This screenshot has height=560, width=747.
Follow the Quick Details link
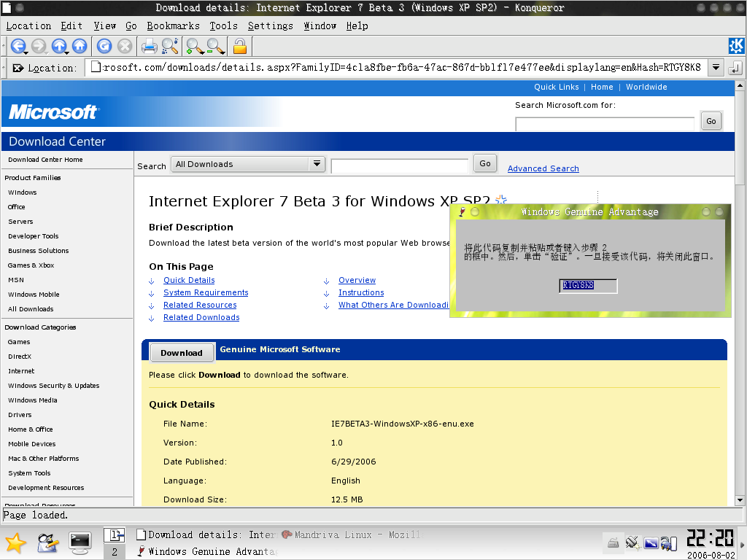tap(189, 280)
